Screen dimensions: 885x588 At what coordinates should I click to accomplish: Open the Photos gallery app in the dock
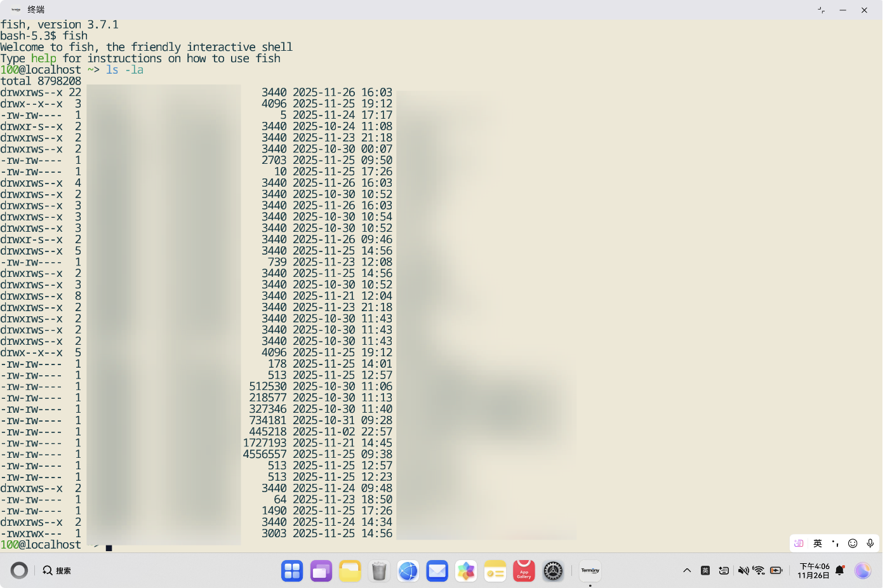pyautogui.click(x=466, y=570)
